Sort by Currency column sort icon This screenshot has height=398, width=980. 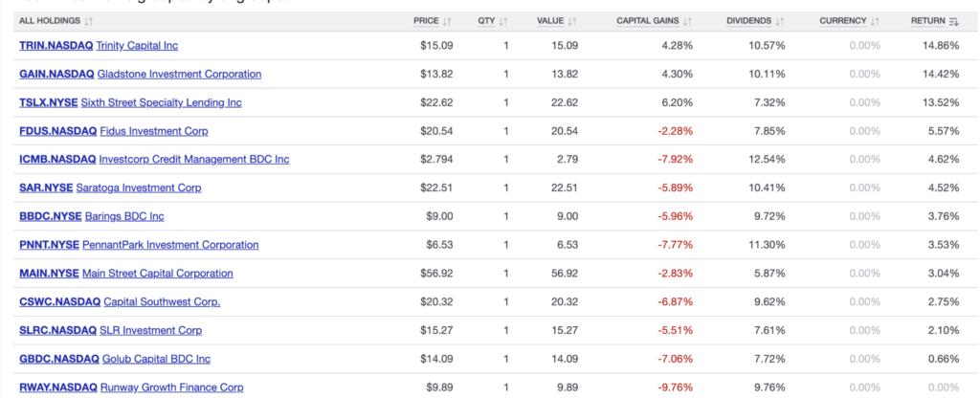coord(875,20)
